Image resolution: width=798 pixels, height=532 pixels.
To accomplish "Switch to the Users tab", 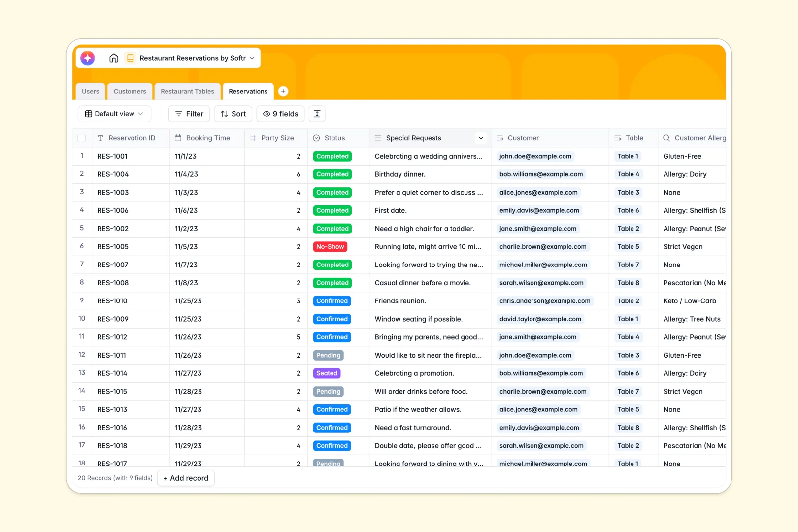I will pos(91,91).
